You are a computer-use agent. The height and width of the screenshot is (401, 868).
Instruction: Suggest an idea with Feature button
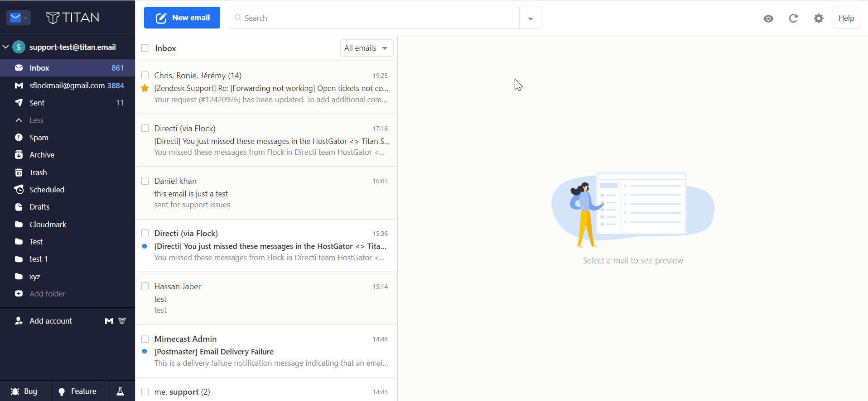[78, 391]
